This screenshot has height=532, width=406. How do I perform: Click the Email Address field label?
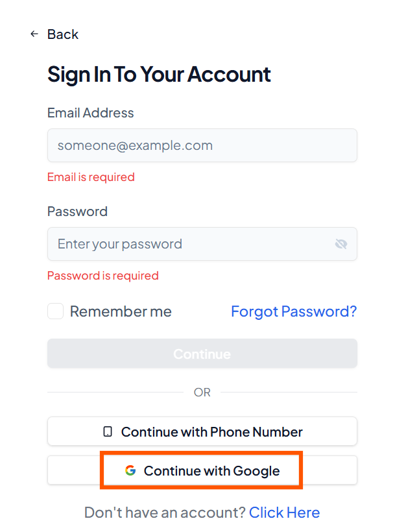(90, 113)
